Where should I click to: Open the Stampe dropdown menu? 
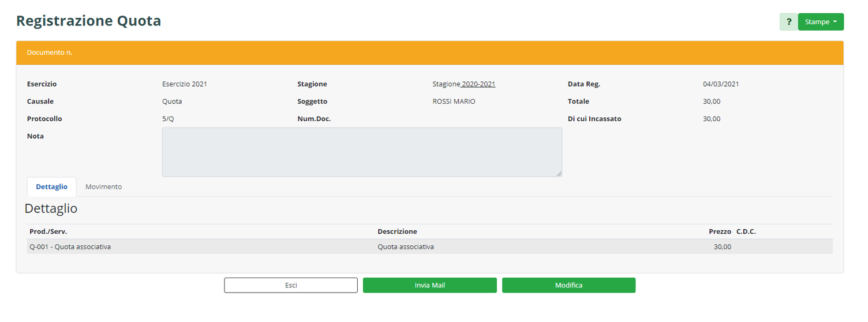(820, 22)
